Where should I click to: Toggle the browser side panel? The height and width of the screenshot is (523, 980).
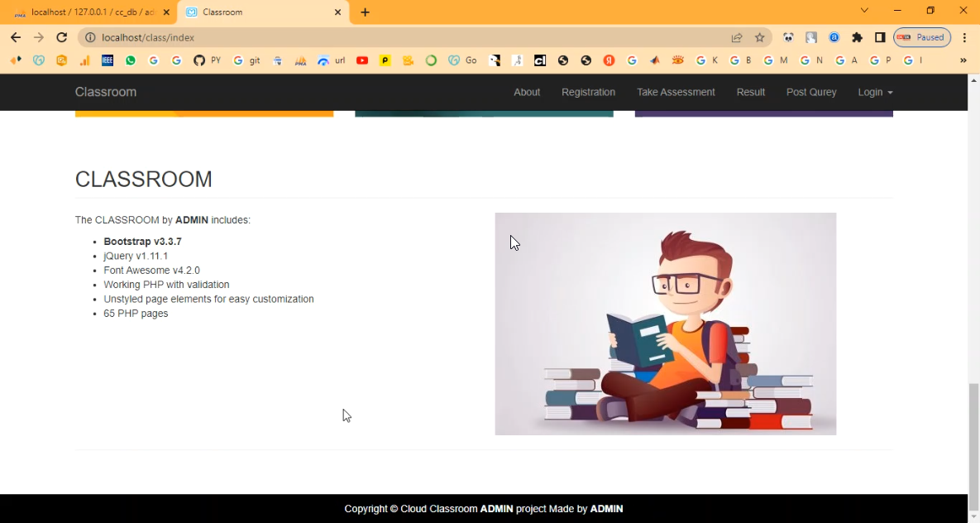(x=880, y=37)
